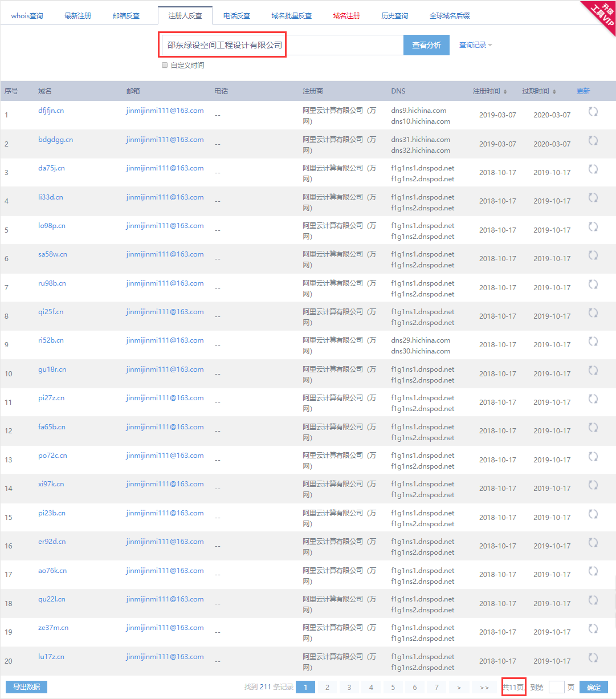Screen dimensions: 616x699
Task: Click the page number jump input box
Action: click(556, 687)
